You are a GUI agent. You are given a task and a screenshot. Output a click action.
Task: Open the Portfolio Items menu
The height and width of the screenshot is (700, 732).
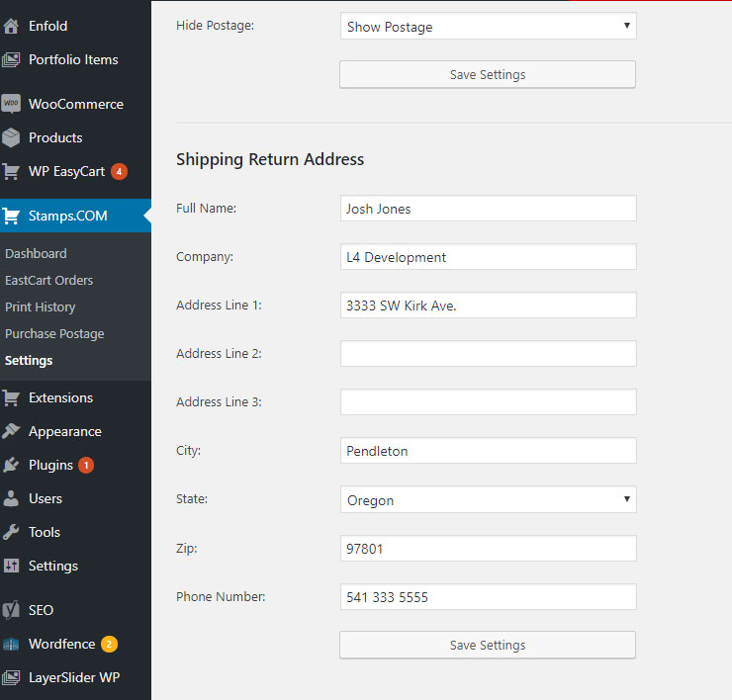(75, 59)
